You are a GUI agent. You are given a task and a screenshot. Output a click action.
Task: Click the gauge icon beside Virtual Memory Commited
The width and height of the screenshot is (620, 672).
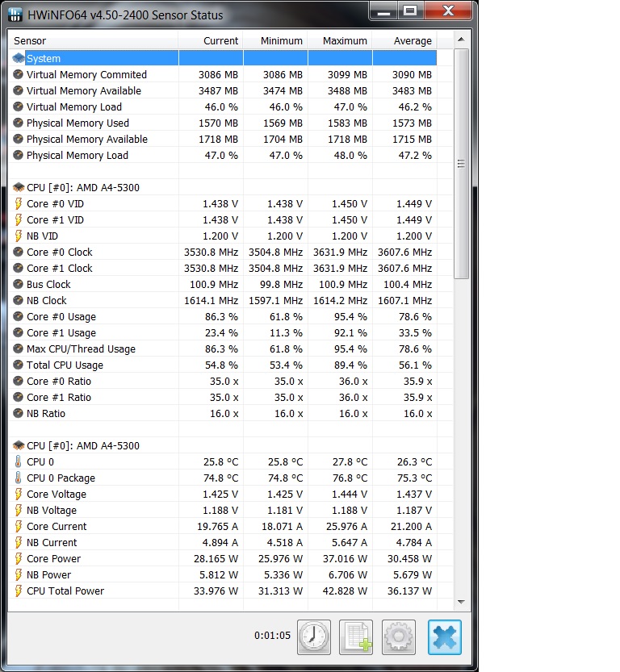[18, 74]
